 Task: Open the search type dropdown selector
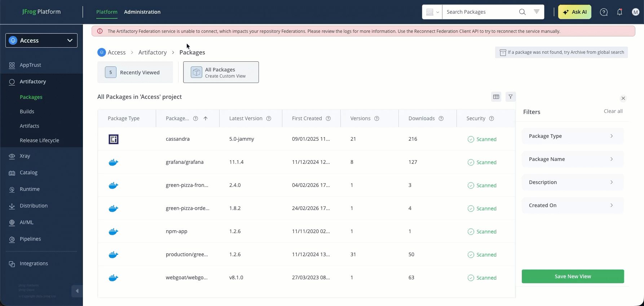click(432, 12)
